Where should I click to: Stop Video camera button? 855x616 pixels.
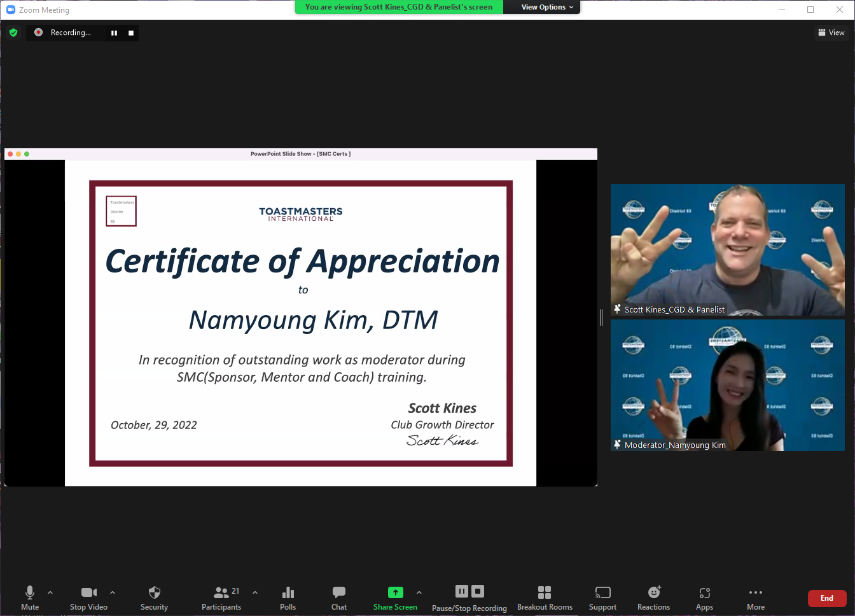coord(88,598)
